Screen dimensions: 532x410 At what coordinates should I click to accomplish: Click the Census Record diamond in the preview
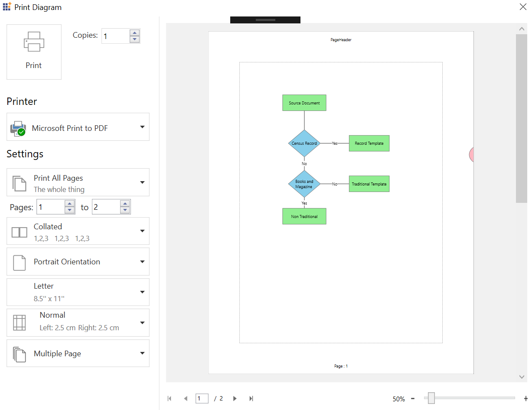(x=304, y=143)
